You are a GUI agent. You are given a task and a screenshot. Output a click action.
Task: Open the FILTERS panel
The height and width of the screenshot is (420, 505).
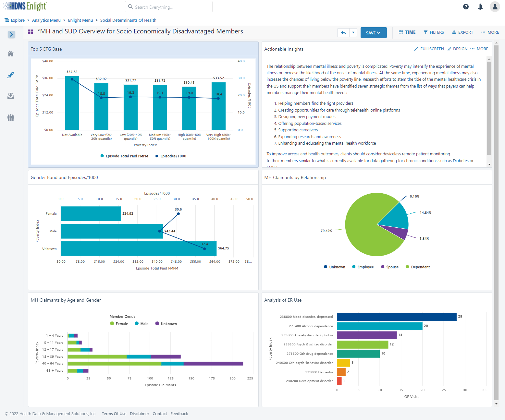[x=434, y=32]
